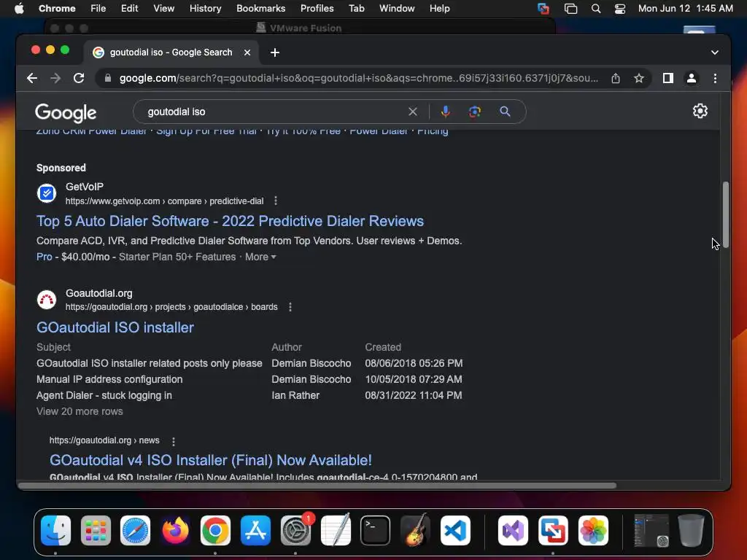
Task: Open Chrome side panel
Action: click(x=668, y=78)
